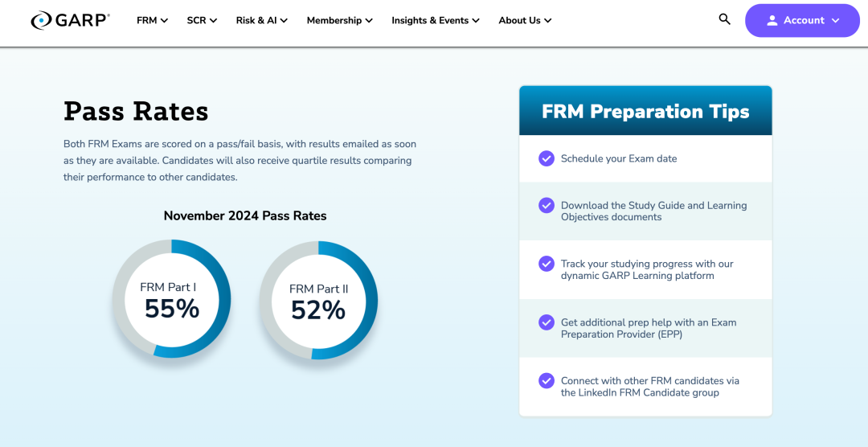Click the 55% pass rate value
Image resolution: width=868 pixels, height=447 pixels.
pos(172,309)
